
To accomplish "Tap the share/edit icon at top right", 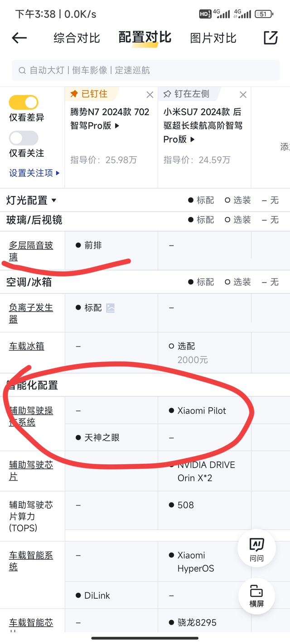I will coord(271,38).
